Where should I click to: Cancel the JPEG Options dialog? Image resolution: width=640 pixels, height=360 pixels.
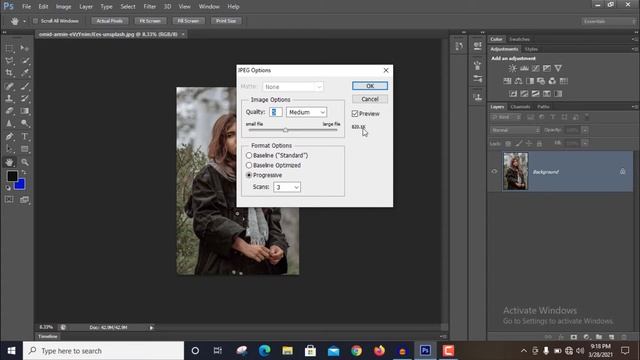pyautogui.click(x=370, y=99)
